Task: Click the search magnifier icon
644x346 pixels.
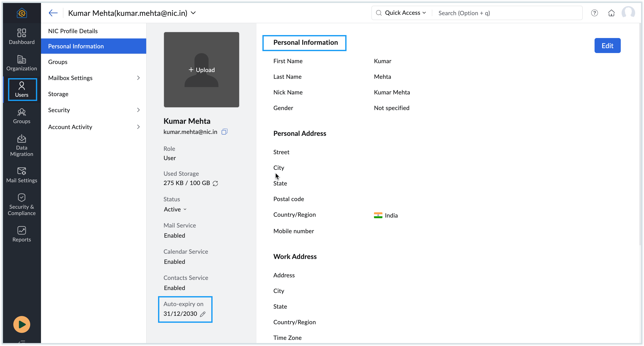Action: 379,13
